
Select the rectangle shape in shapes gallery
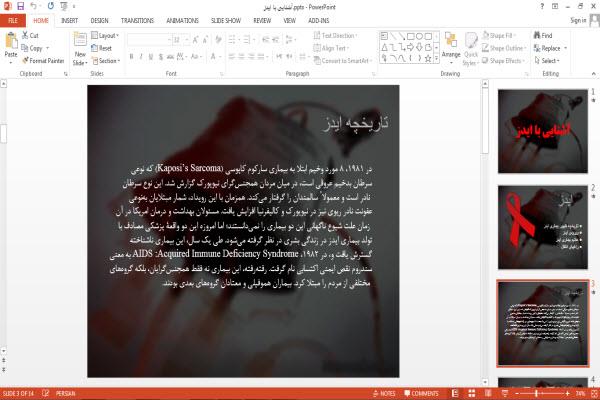411,36
